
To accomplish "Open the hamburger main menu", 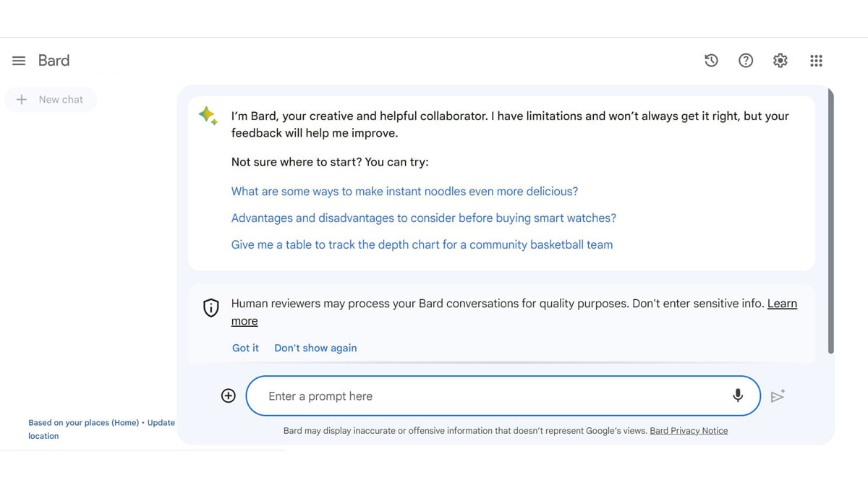I will click(19, 61).
